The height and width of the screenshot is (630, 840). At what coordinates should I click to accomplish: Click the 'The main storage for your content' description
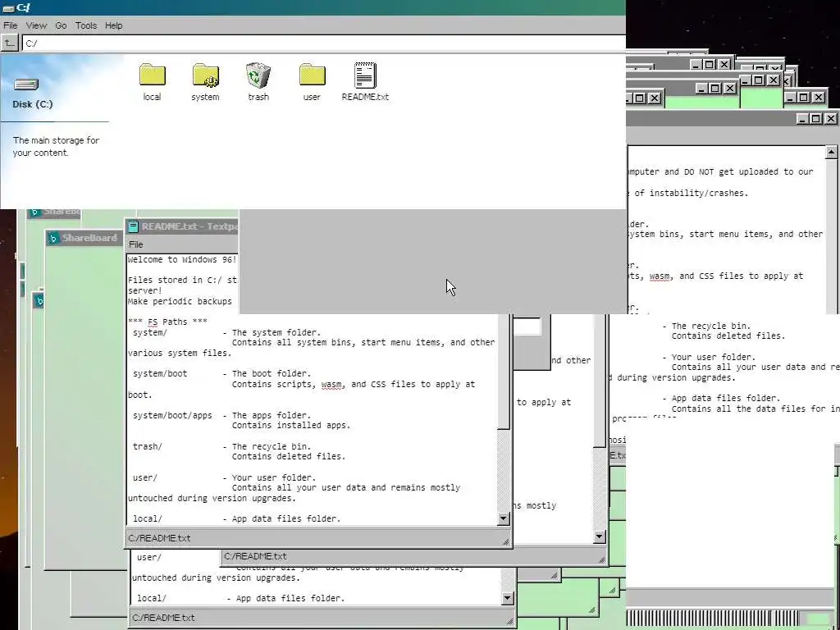pyautogui.click(x=57, y=146)
